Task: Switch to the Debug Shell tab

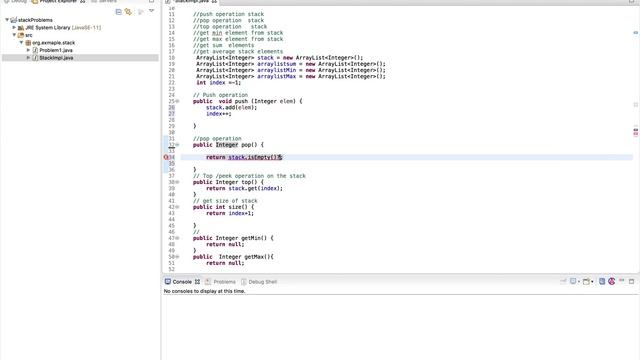Action: pos(259,282)
